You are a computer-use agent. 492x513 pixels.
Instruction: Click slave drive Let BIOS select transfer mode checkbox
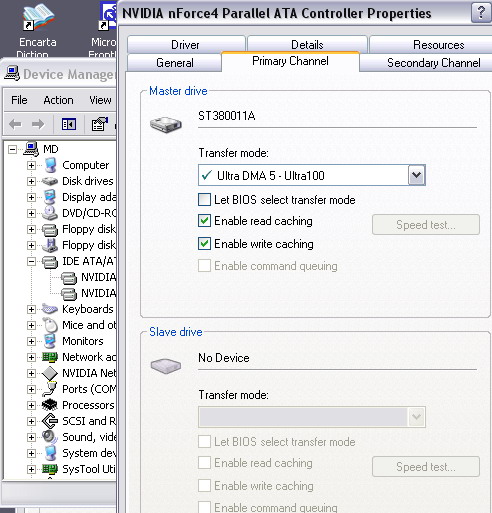pyautogui.click(x=204, y=442)
